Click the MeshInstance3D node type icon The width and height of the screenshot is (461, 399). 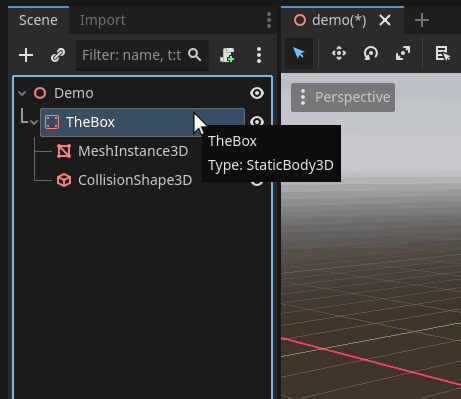click(x=64, y=151)
